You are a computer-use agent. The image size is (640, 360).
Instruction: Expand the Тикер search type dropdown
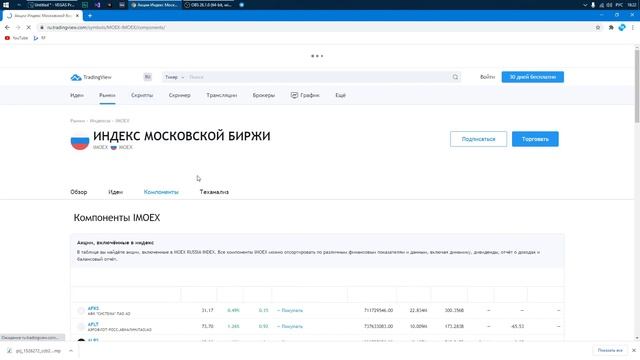click(x=174, y=77)
